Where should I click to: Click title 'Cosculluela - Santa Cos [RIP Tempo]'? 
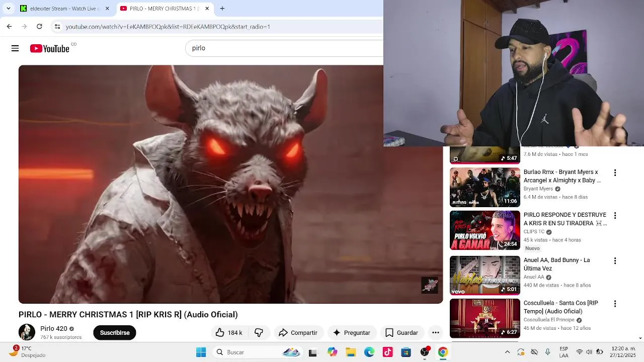click(561, 307)
